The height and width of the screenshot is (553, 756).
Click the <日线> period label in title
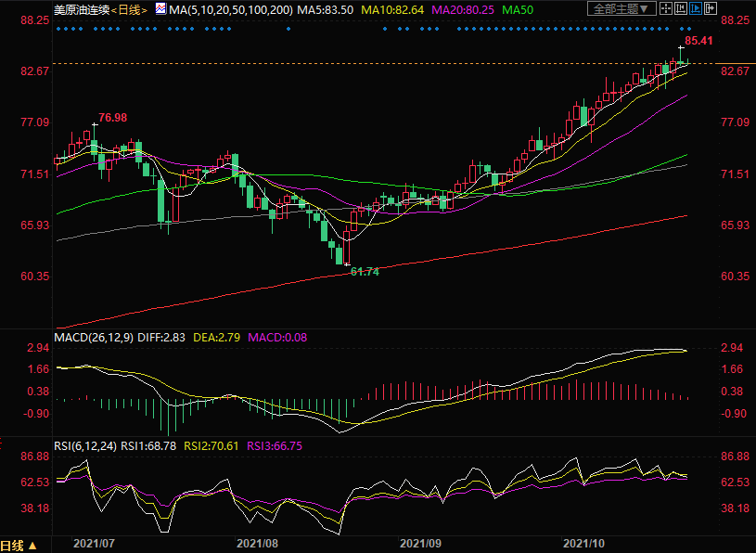[128, 8]
